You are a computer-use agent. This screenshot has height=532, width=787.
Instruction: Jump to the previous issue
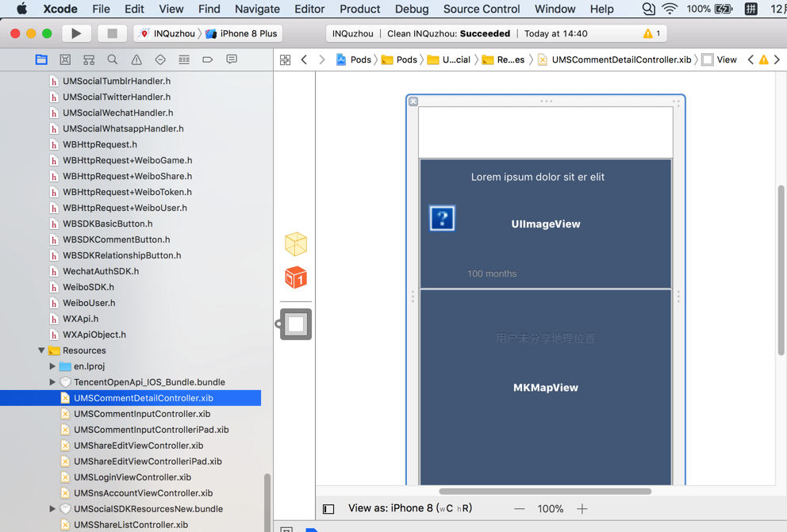[751, 59]
